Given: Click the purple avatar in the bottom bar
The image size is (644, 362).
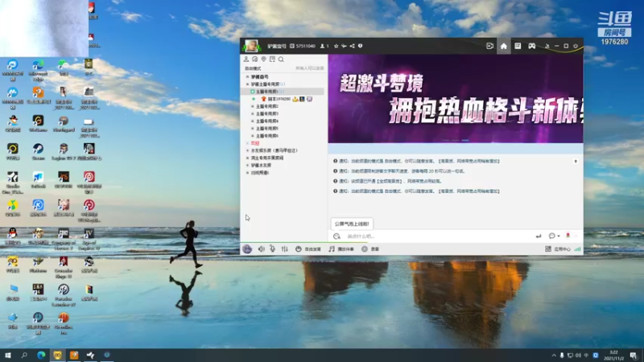Looking at the screenshot, I should point(247,249).
